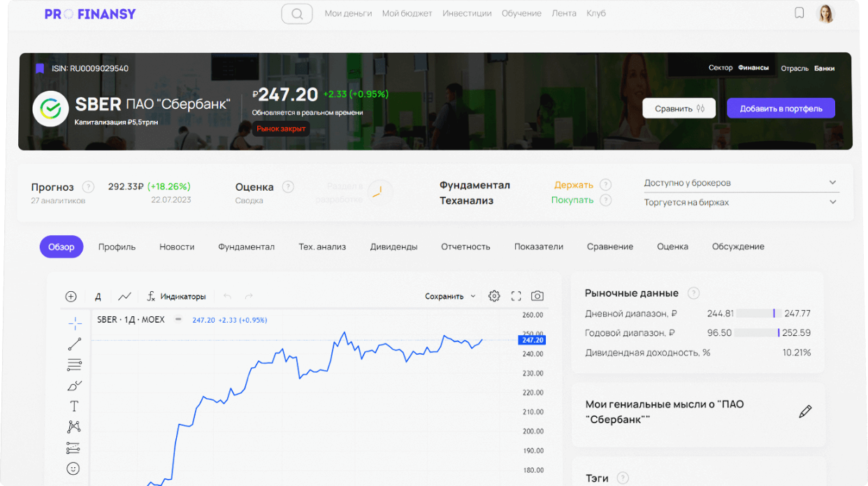
Task: Open Сохранить dropdown in chart
Action: click(450, 296)
